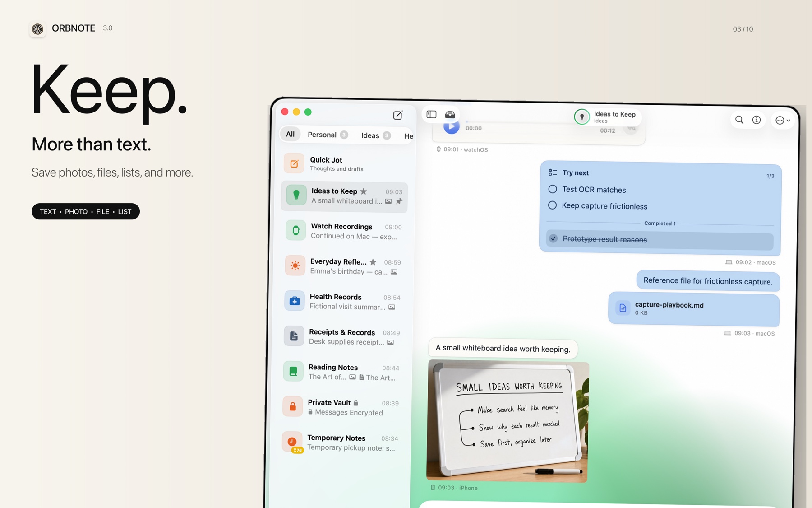
Task: Click the Ideas to Keep lightbulb icon
Action: pos(296,195)
